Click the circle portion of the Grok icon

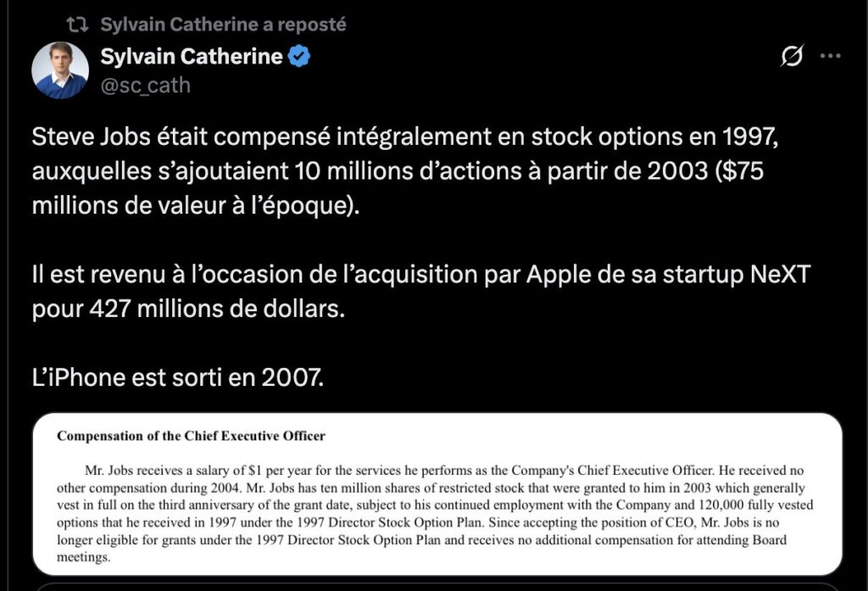coord(790,56)
